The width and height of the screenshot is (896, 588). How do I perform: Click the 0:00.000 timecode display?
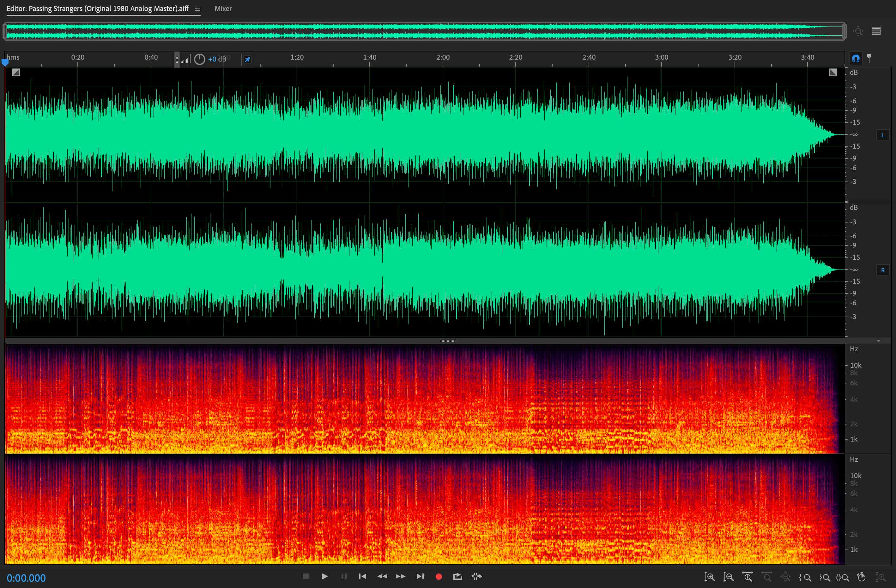pyautogui.click(x=26, y=578)
